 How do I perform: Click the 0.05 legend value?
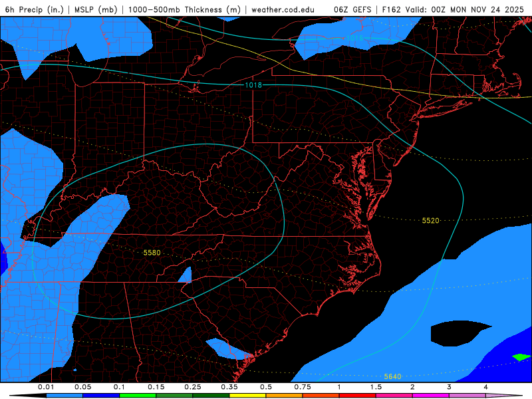click(82, 387)
